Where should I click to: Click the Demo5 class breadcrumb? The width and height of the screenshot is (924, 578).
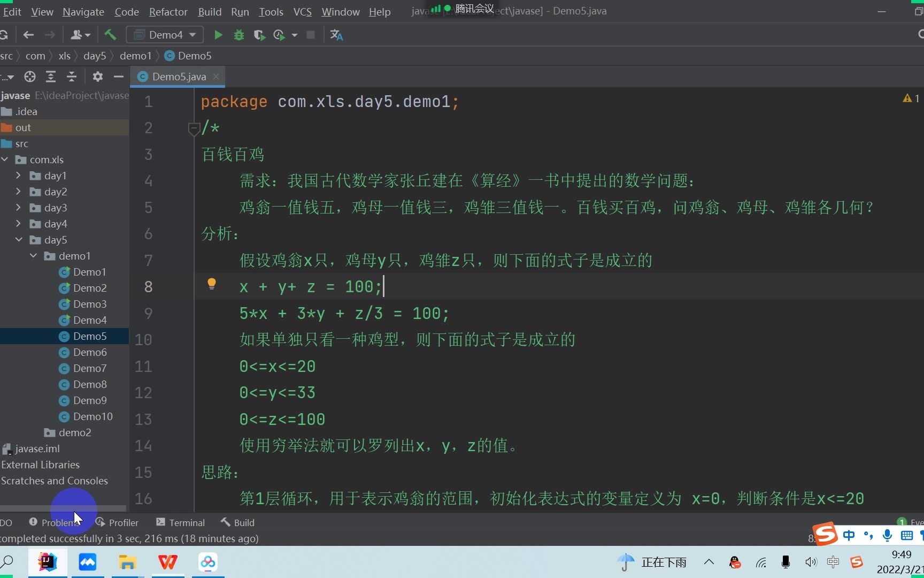click(188, 56)
